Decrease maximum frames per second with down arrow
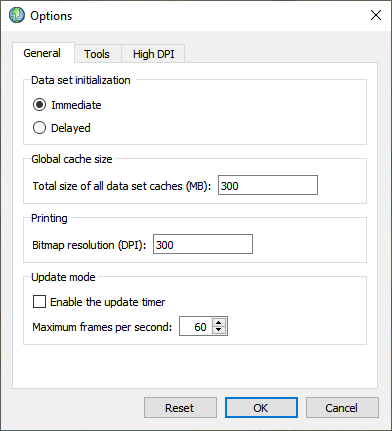Viewport: 392px width, 431px height. click(219, 330)
